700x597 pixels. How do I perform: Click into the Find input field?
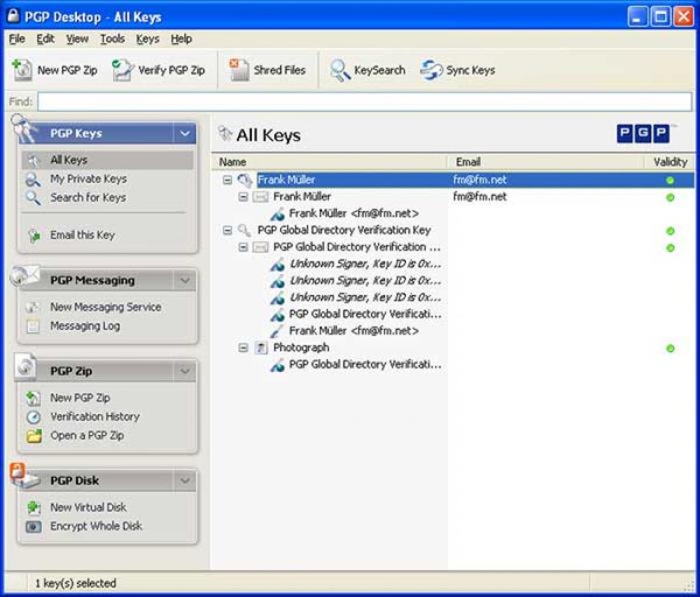tap(364, 102)
